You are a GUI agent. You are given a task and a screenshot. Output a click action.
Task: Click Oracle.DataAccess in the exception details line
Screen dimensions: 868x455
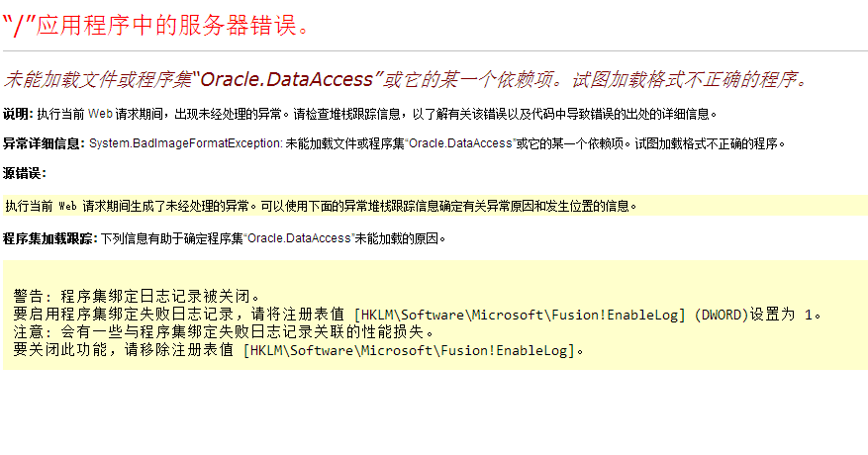tap(460, 143)
